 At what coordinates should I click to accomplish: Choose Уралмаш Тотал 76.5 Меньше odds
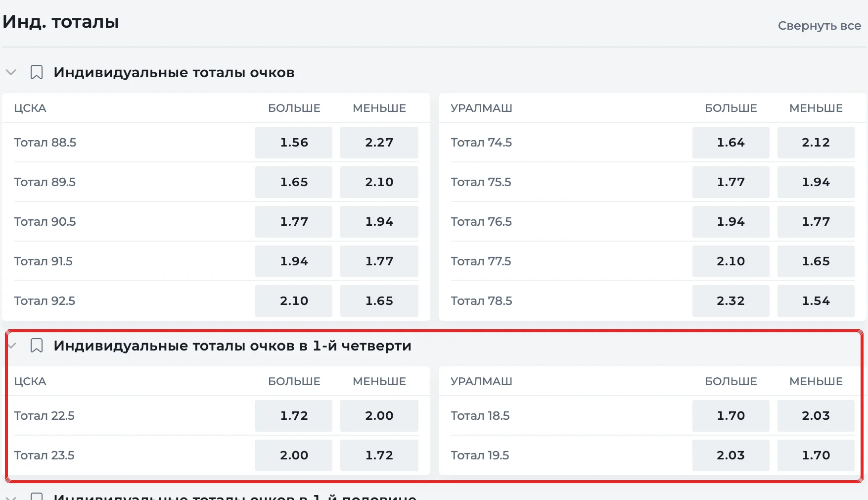click(x=816, y=222)
